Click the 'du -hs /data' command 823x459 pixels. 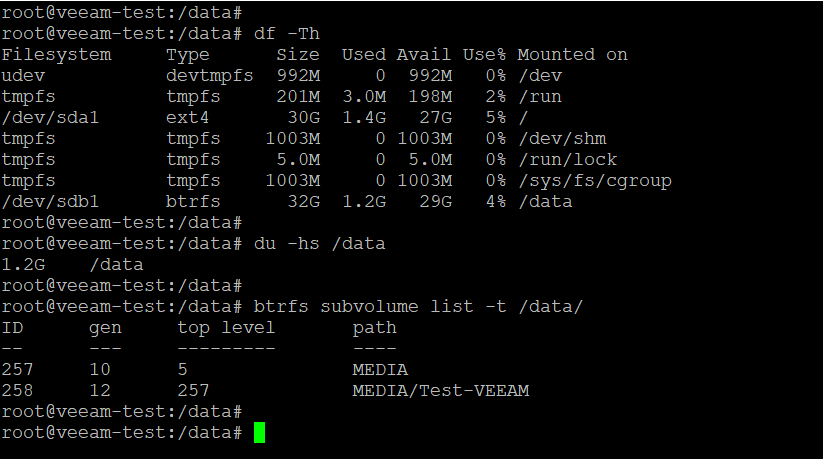320,244
